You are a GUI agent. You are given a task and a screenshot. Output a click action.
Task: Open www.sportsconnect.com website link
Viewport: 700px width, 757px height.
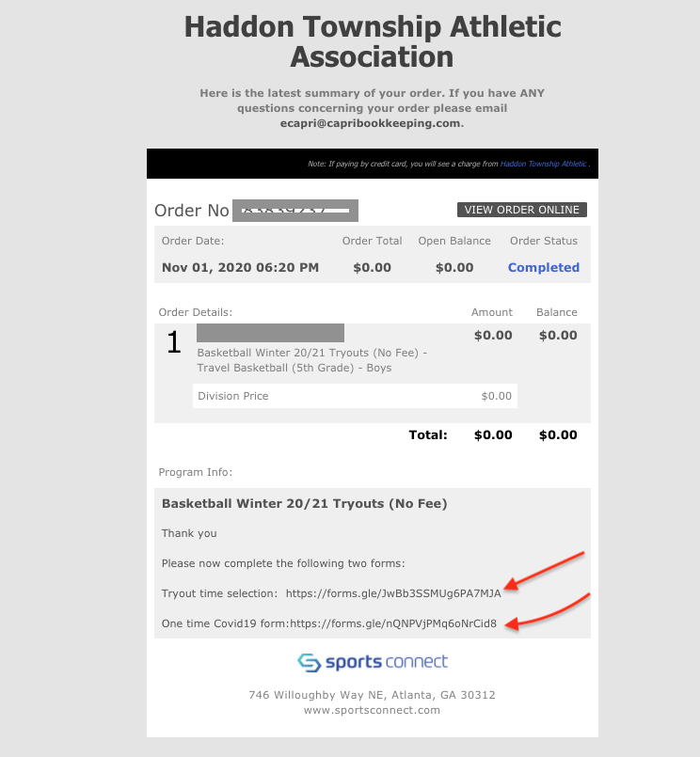[x=372, y=710]
